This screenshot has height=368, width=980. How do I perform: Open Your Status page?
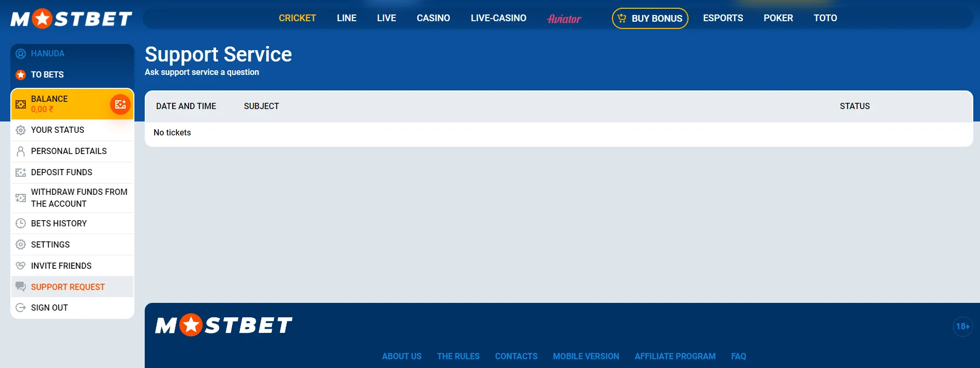72,130
